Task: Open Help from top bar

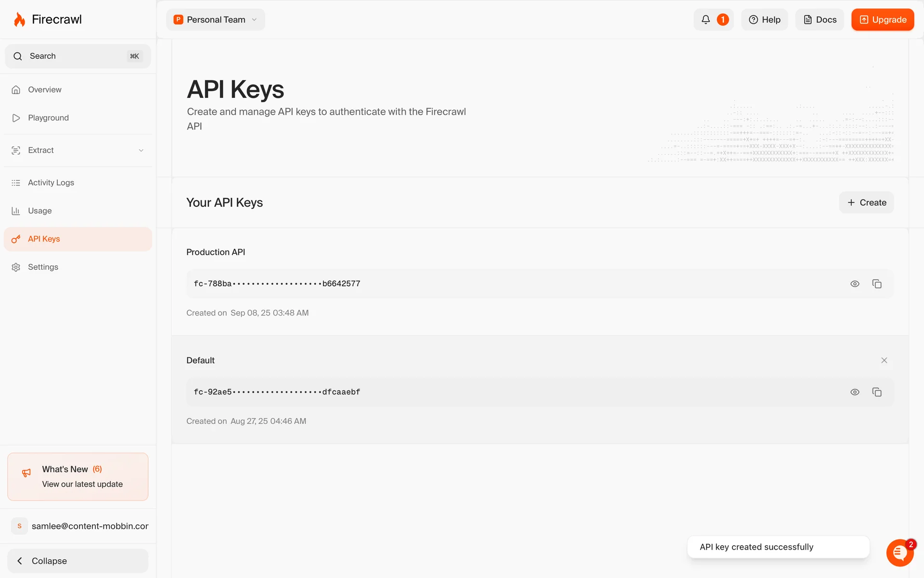Action: click(x=764, y=20)
